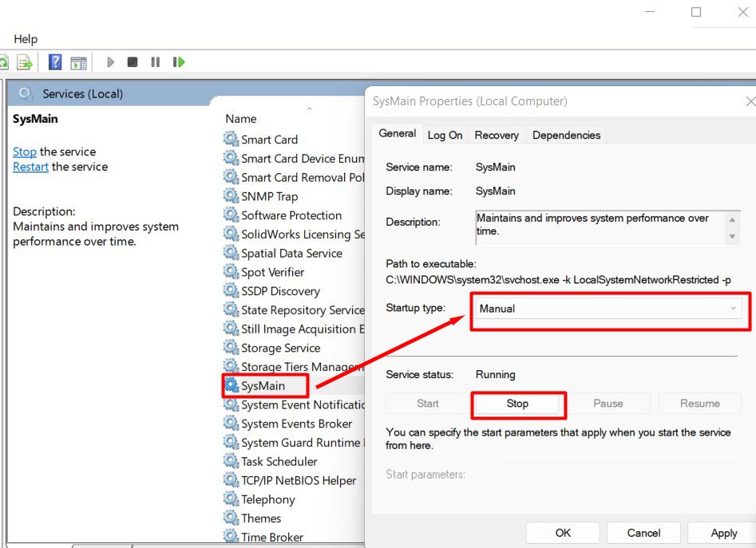The width and height of the screenshot is (756, 548).
Task: Select the System Events Broker gear icon
Action: [x=232, y=424]
